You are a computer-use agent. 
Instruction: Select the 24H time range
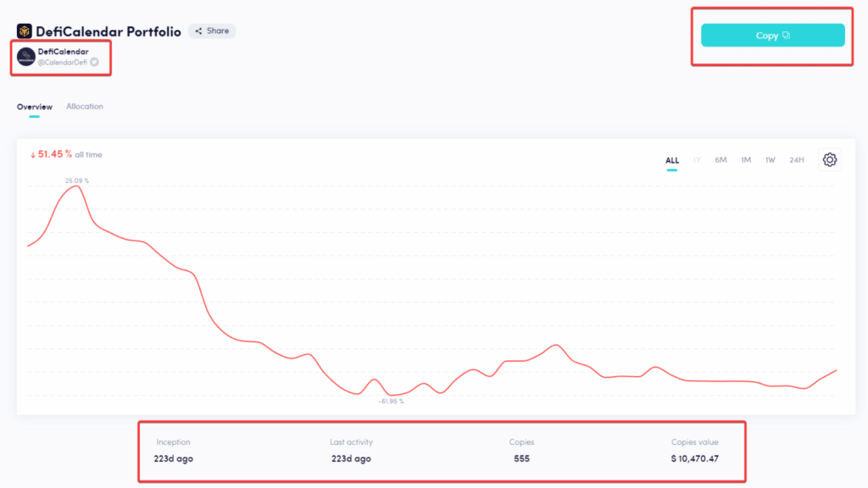pos(797,160)
